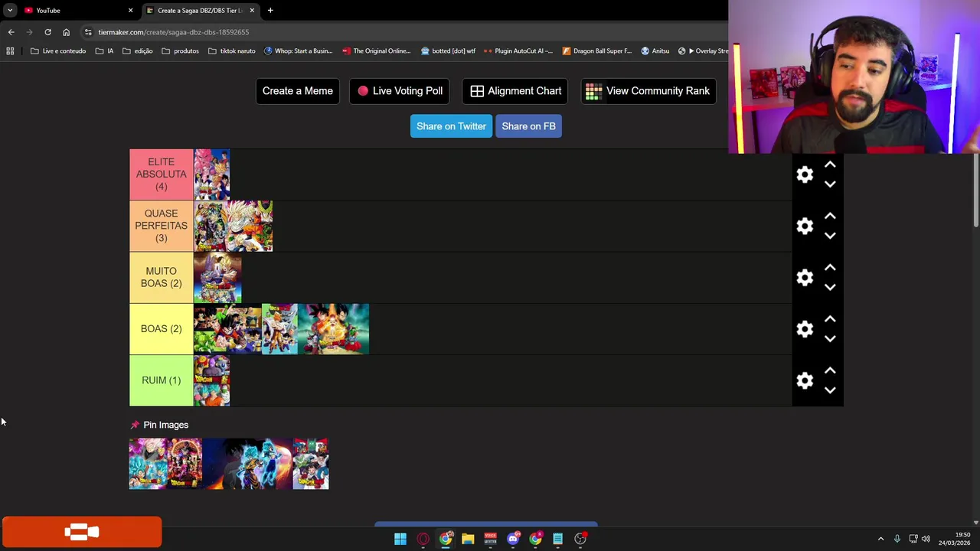The height and width of the screenshot is (551, 980).
Task: Select the ELITE ABSOLUTA tier label
Action: (x=161, y=174)
